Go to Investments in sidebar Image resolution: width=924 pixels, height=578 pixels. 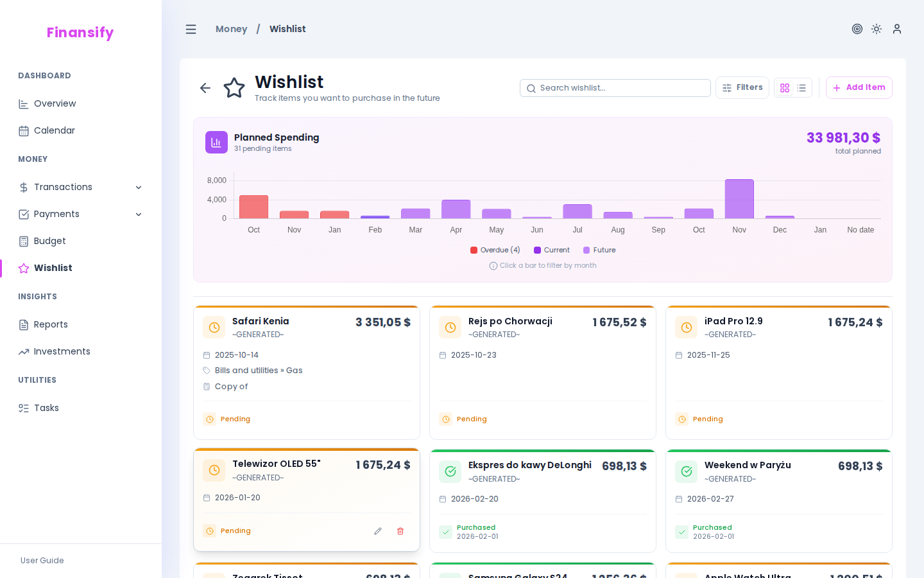(x=62, y=352)
